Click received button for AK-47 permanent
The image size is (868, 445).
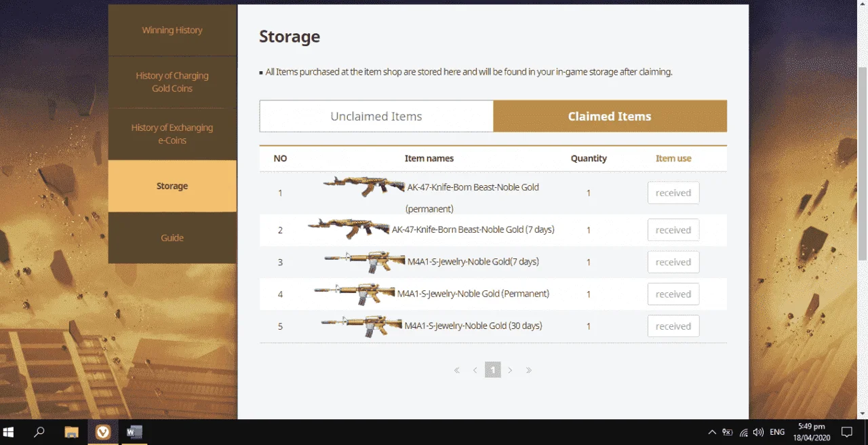[673, 193]
